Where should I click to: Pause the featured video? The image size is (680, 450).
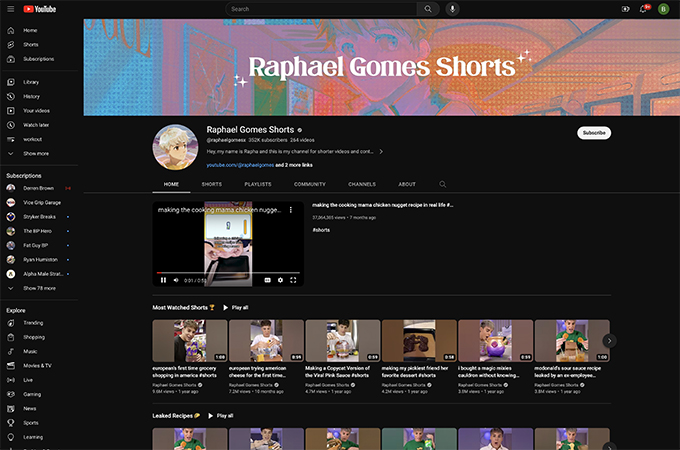pyautogui.click(x=163, y=280)
